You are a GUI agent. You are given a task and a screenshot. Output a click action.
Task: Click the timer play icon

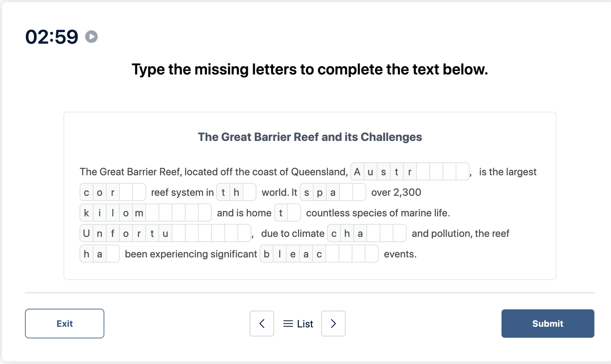[91, 37]
